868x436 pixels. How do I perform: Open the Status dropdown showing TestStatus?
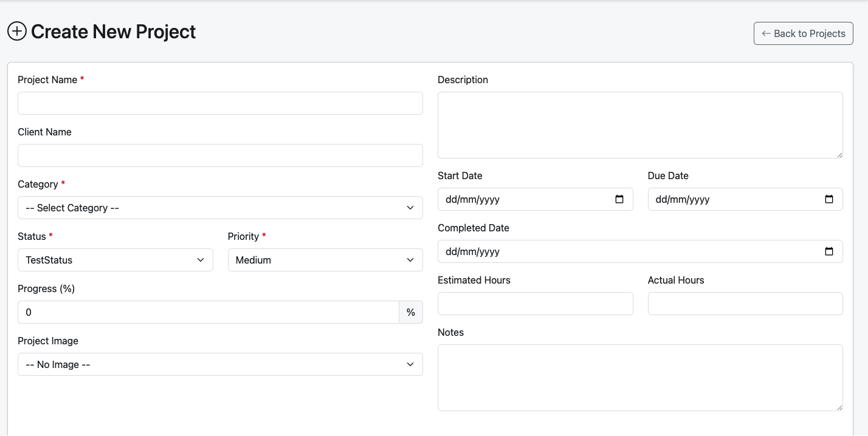tap(115, 260)
